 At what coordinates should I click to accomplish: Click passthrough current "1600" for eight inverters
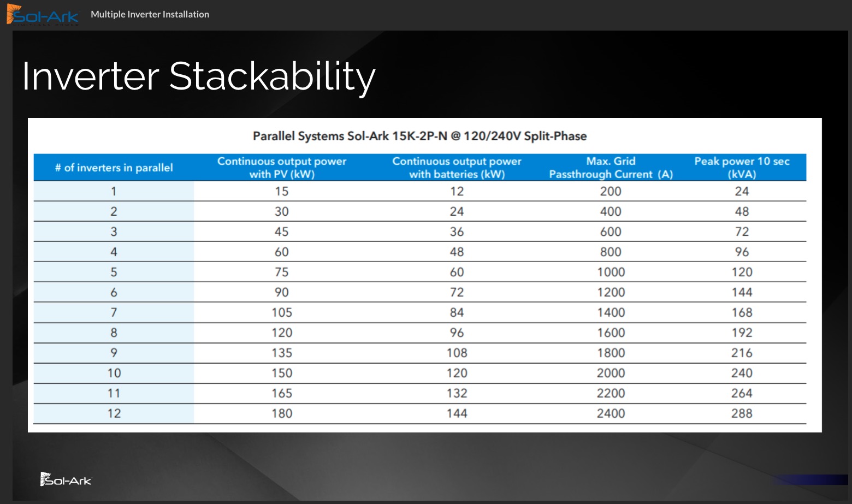(x=611, y=333)
